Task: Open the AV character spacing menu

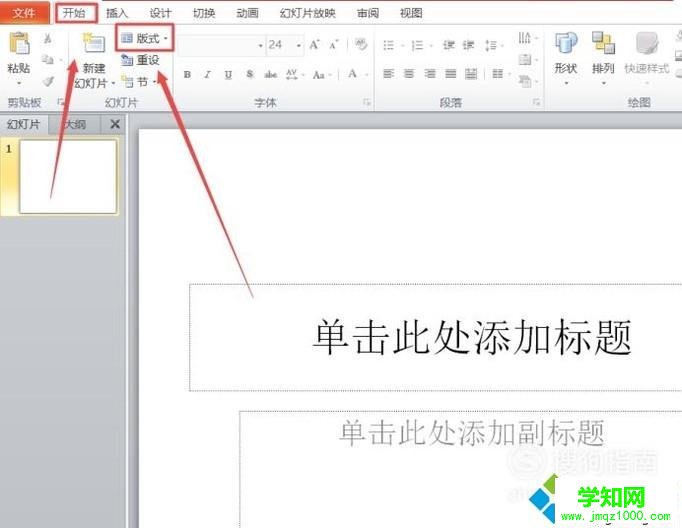Action: click(x=294, y=74)
